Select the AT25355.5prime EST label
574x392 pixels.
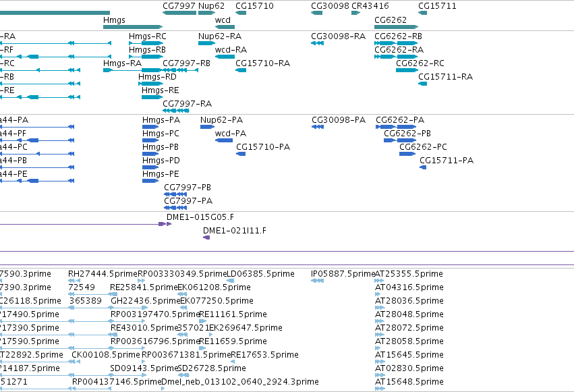tap(409, 274)
